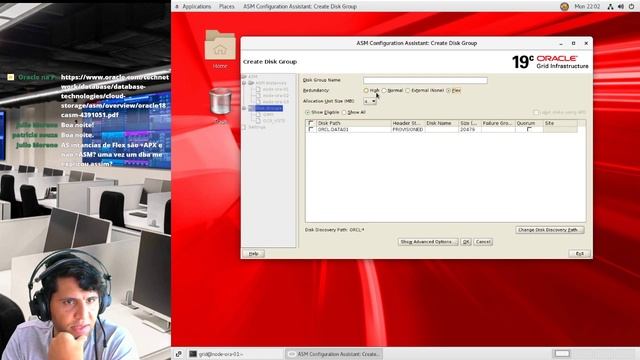Viewport: 640px width, 360px height.
Task: Click the ORCL:DATA01 disk path cell
Action: (x=353, y=129)
